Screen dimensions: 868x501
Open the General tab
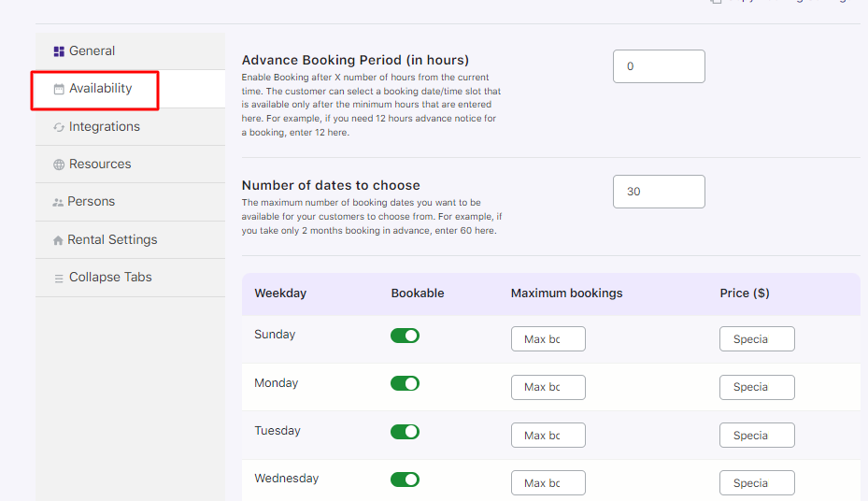[130, 50]
